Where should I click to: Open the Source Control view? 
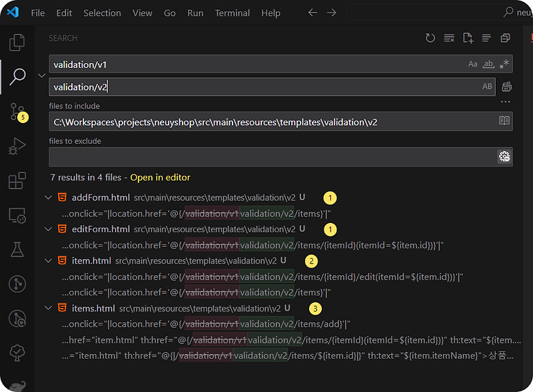coord(17,111)
